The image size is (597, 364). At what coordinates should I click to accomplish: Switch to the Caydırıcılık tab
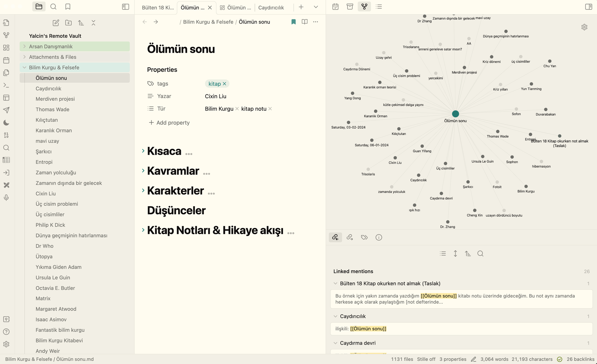271,7
